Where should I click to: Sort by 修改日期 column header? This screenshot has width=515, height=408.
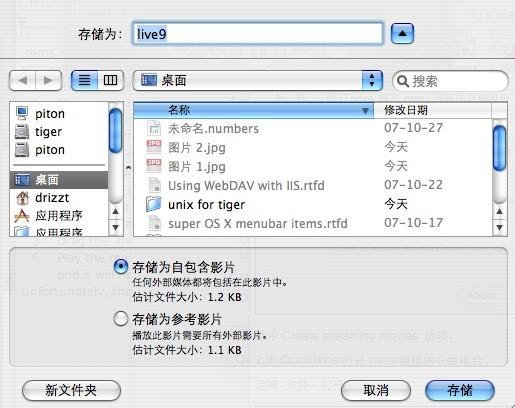pyautogui.click(x=432, y=110)
